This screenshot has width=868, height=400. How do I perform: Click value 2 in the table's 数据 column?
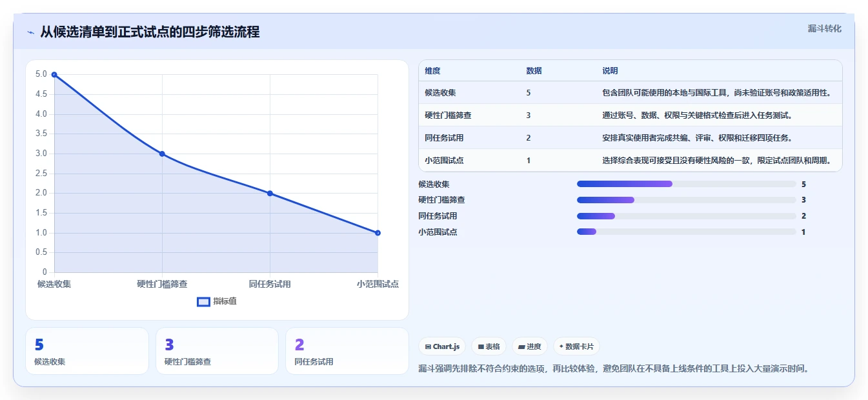click(529, 138)
